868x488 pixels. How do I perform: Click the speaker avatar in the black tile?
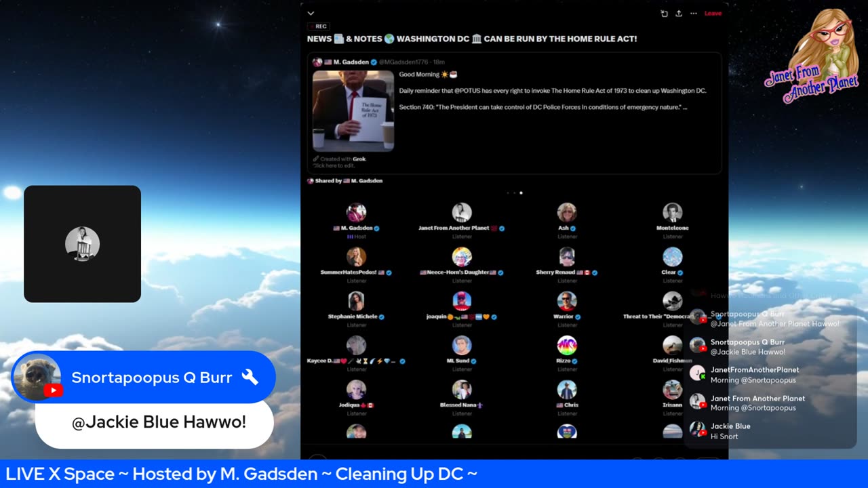pos(83,244)
